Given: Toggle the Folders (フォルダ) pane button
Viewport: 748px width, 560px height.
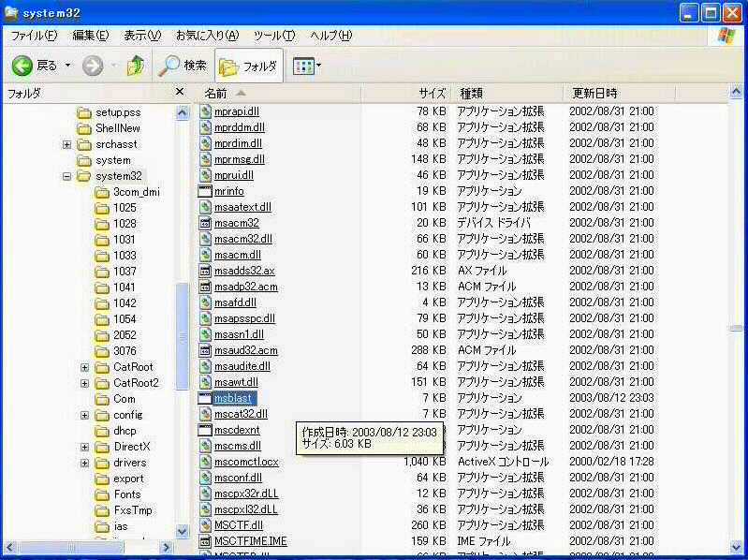Looking at the screenshot, I should (x=248, y=66).
